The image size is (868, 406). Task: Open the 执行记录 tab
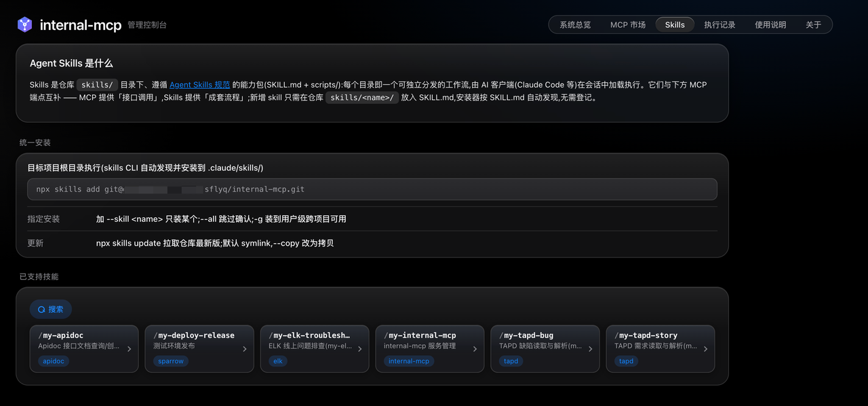[719, 24]
